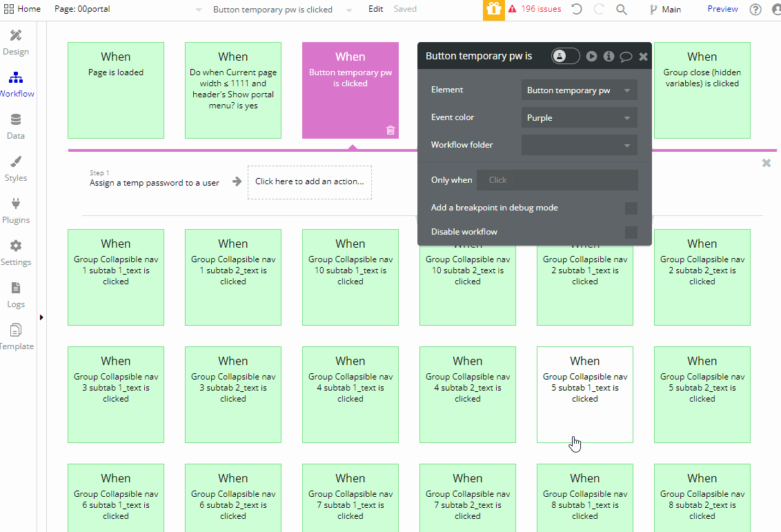Expand the Workflow folder dropdown
Screen dimensions: 781x532
(x=579, y=144)
